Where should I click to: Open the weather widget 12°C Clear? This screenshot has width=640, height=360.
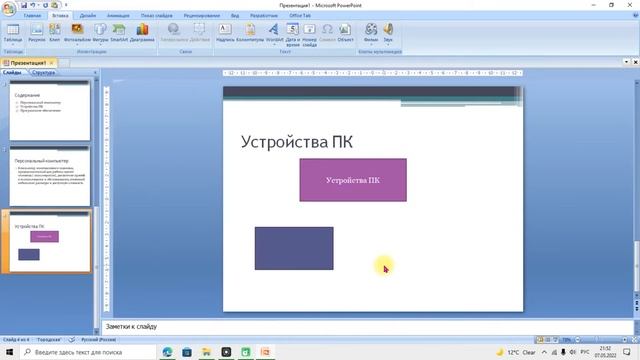point(516,352)
